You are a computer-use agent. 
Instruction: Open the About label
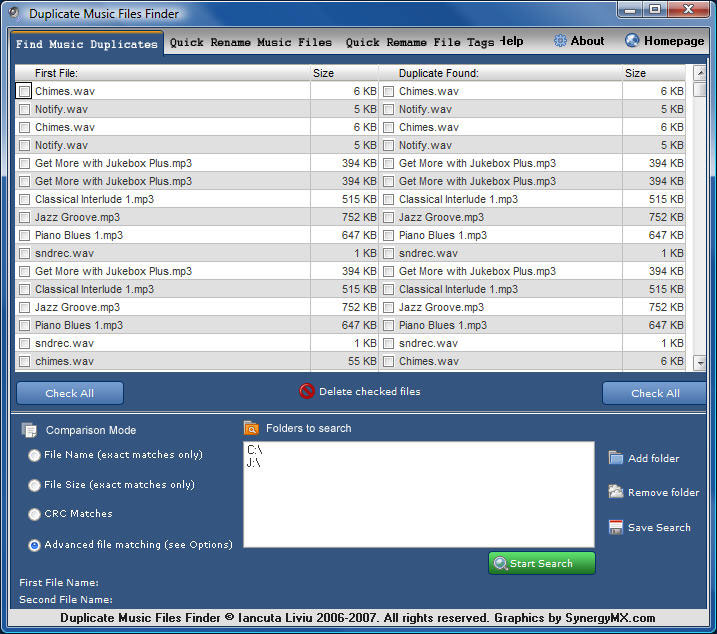(587, 41)
